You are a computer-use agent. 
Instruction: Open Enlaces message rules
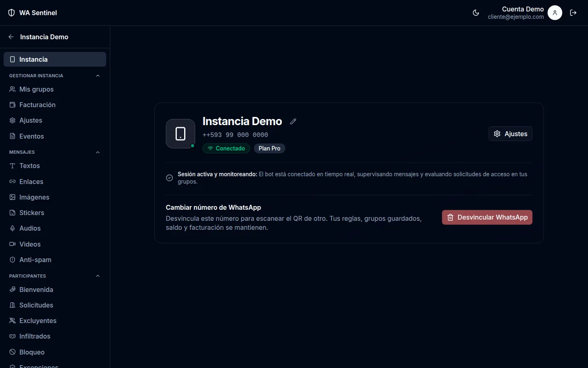pyautogui.click(x=55, y=182)
